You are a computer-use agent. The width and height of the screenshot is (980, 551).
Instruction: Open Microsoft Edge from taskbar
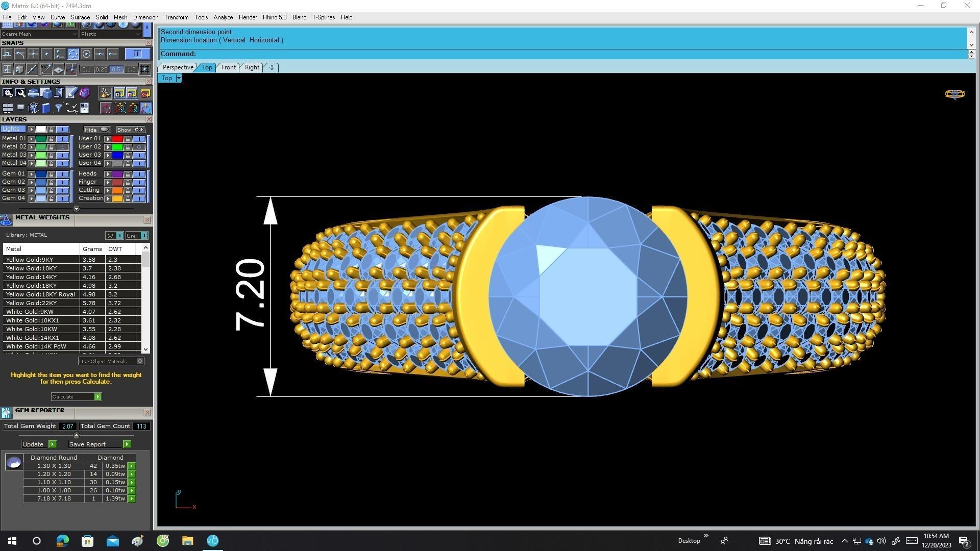click(x=62, y=541)
